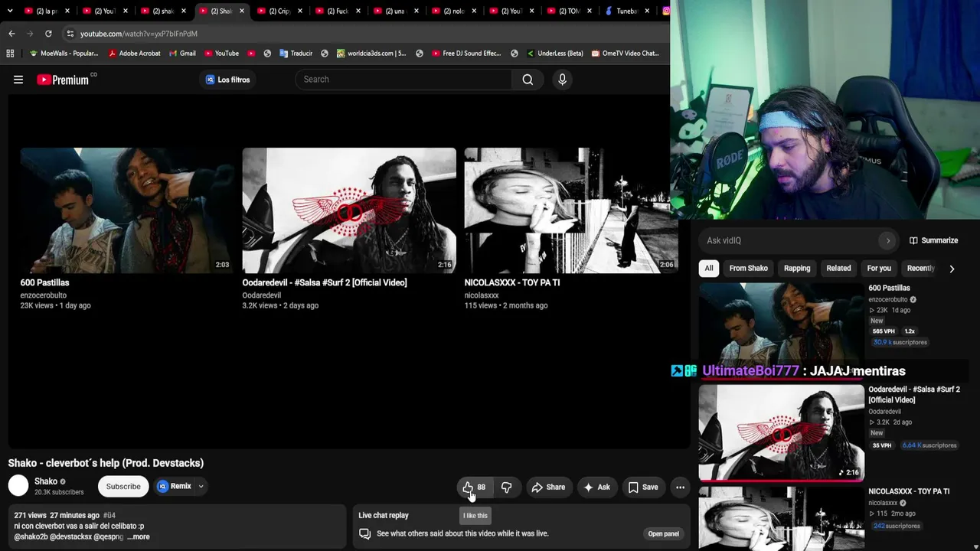Start voice search with microphone icon
Screen dimensions: 980x551
pos(562,80)
